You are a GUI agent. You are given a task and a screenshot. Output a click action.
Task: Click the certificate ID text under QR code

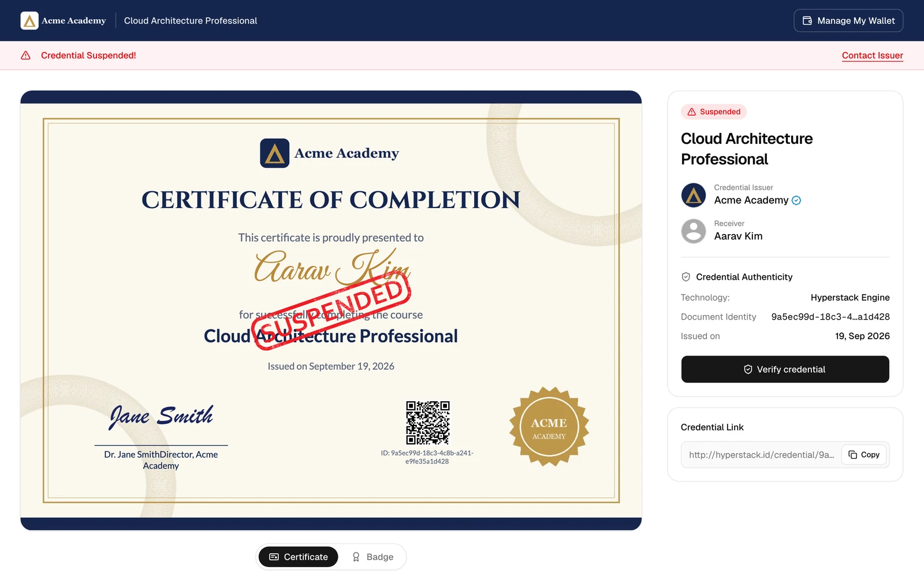click(x=427, y=457)
